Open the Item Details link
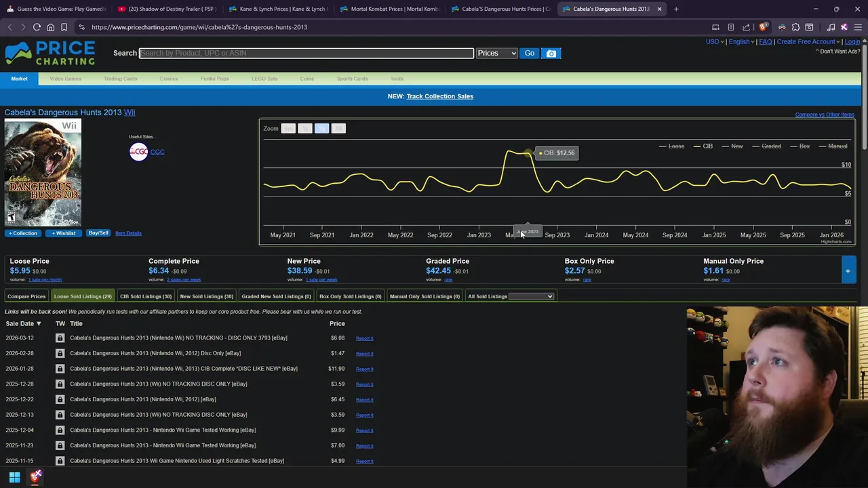The width and height of the screenshot is (868, 488). 128,233
